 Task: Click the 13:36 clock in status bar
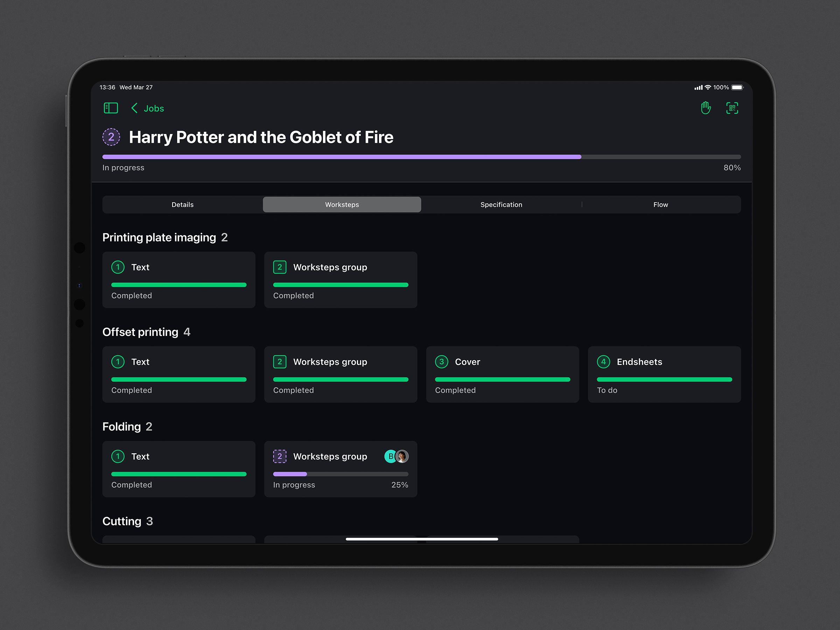(x=107, y=87)
